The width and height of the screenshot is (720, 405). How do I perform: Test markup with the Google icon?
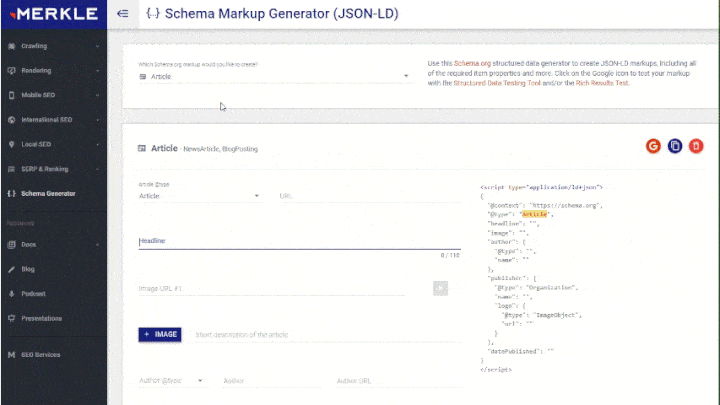pyautogui.click(x=653, y=146)
